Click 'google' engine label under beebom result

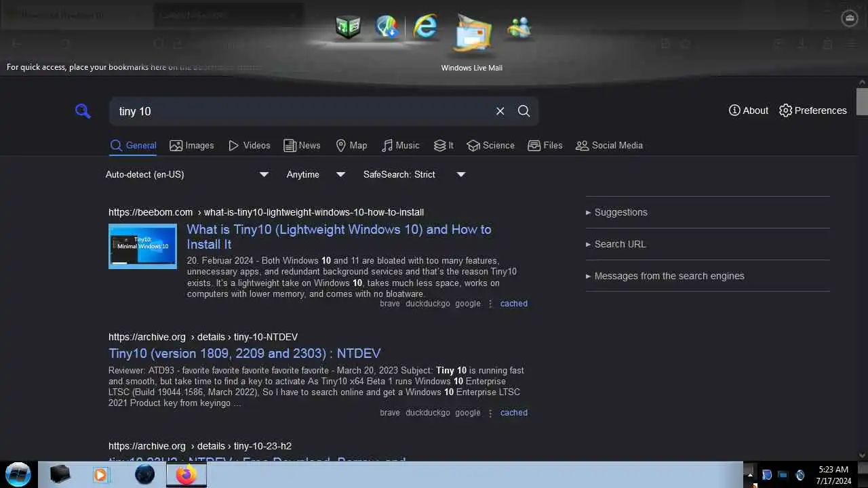pos(468,304)
